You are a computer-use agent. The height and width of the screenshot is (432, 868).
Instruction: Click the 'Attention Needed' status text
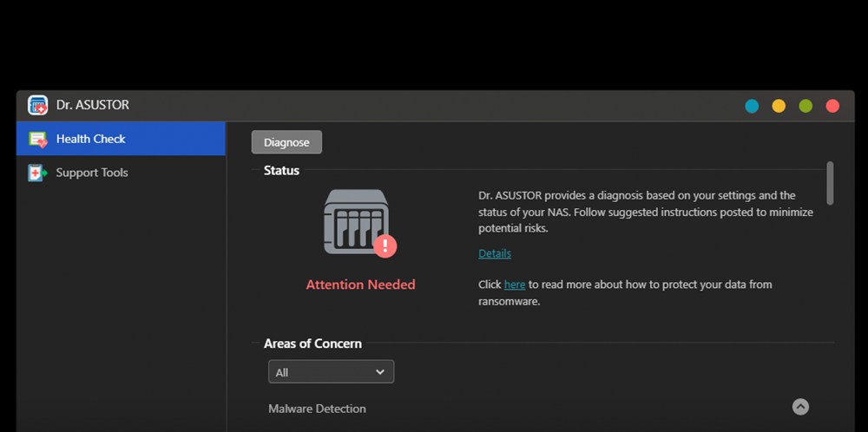tap(360, 285)
